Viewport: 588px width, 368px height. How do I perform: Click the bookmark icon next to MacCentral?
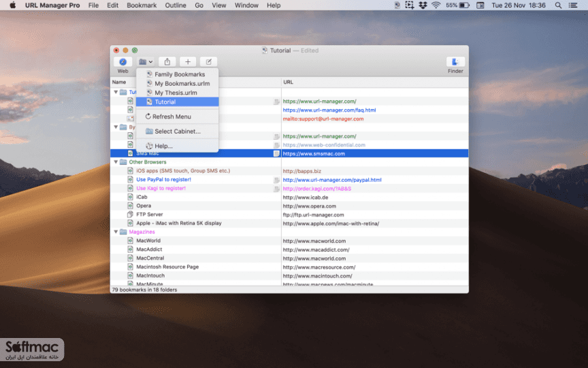pyautogui.click(x=130, y=258)
